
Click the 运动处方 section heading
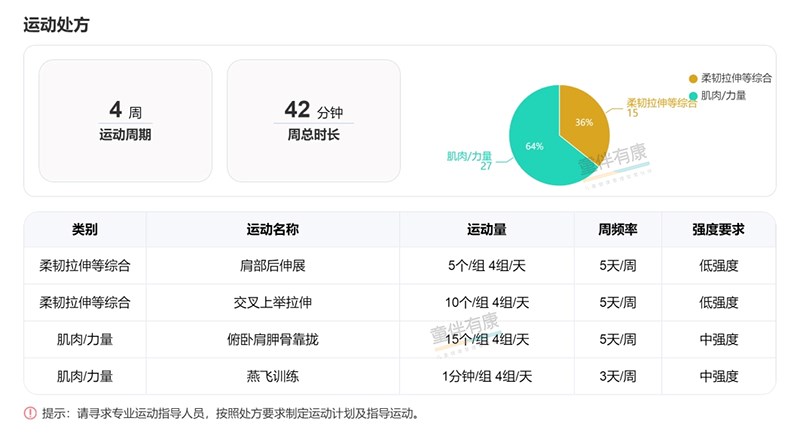[x=56, y=24]
